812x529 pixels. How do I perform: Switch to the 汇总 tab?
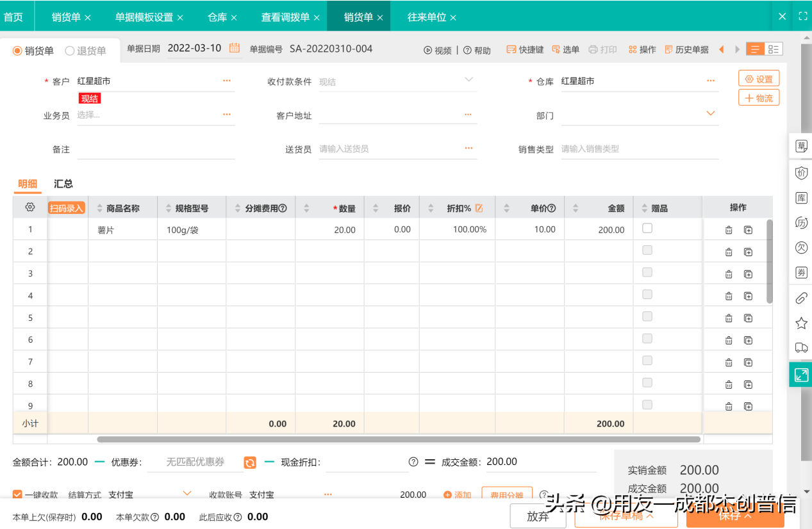tap(63, 184)
